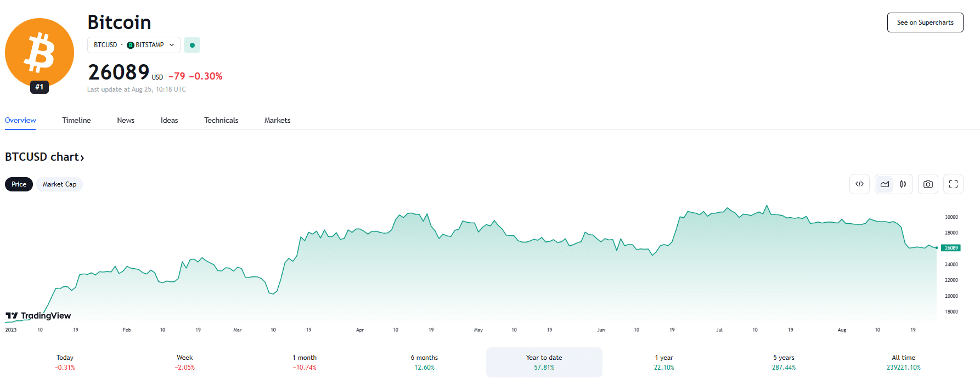Go to the Ideas tab
Image resolution: width=980 pixels, height=390 pixels.
170,120
